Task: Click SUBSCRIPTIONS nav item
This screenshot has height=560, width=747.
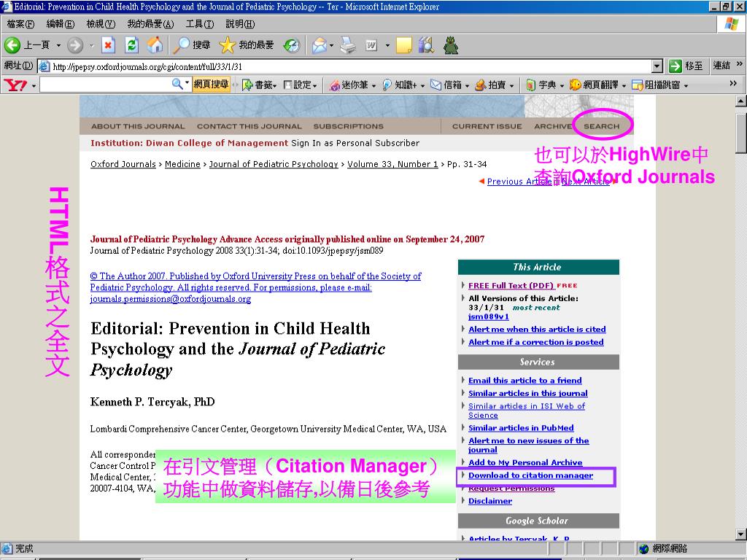Action: 348,126
